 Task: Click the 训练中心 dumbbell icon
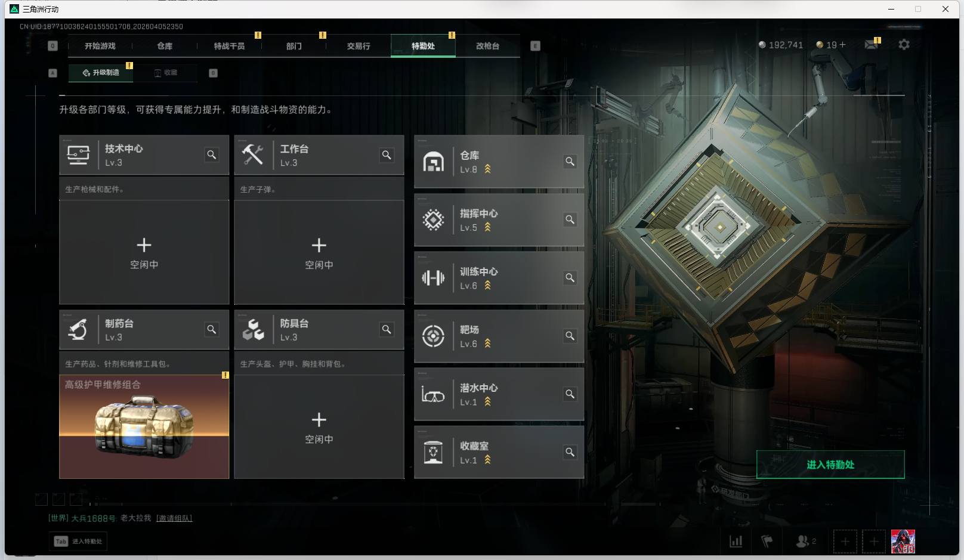[433, 278]
